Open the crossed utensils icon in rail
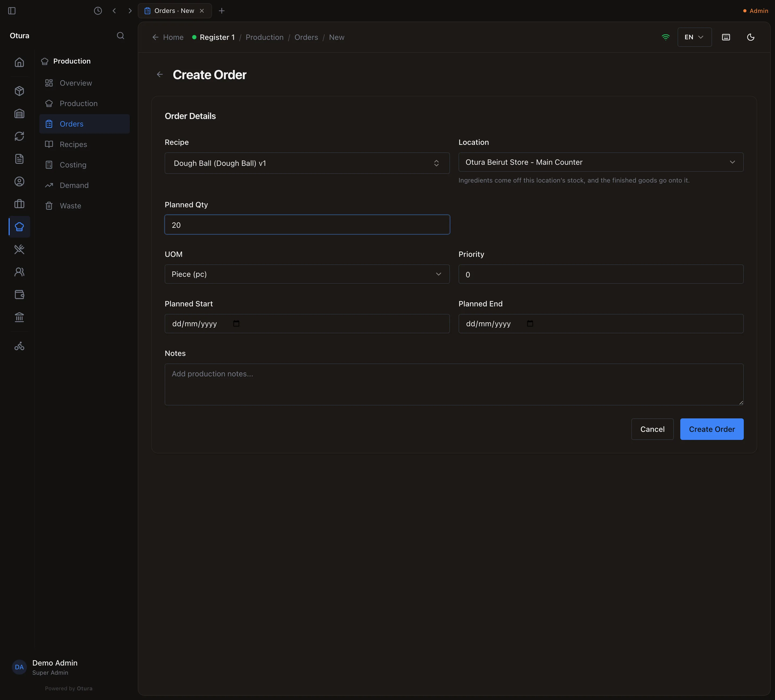Image resolution: width=775 pixels, height=700 pixels. point(19,250)
